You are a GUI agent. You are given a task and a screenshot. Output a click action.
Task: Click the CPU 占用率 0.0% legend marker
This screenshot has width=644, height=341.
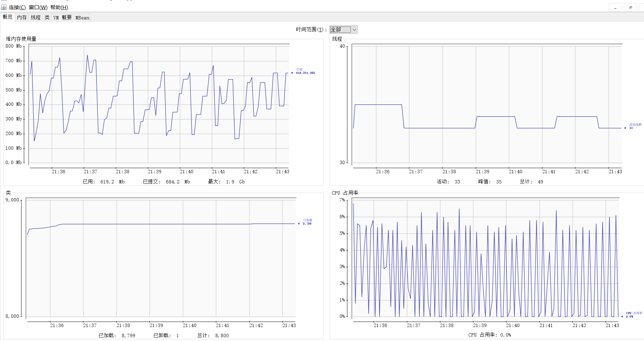point(632,315)
